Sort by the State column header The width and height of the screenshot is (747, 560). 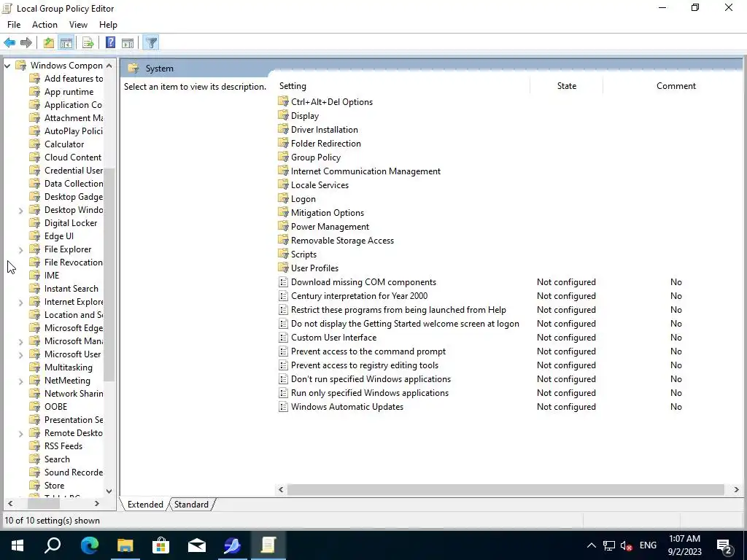(566, 86)
